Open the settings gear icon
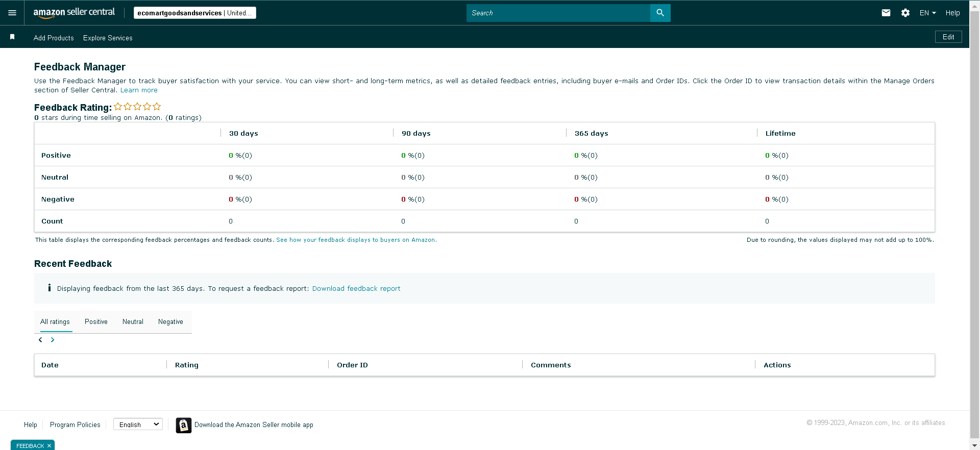The width and height of the screenshot is (980, 450). pos(905,13)
